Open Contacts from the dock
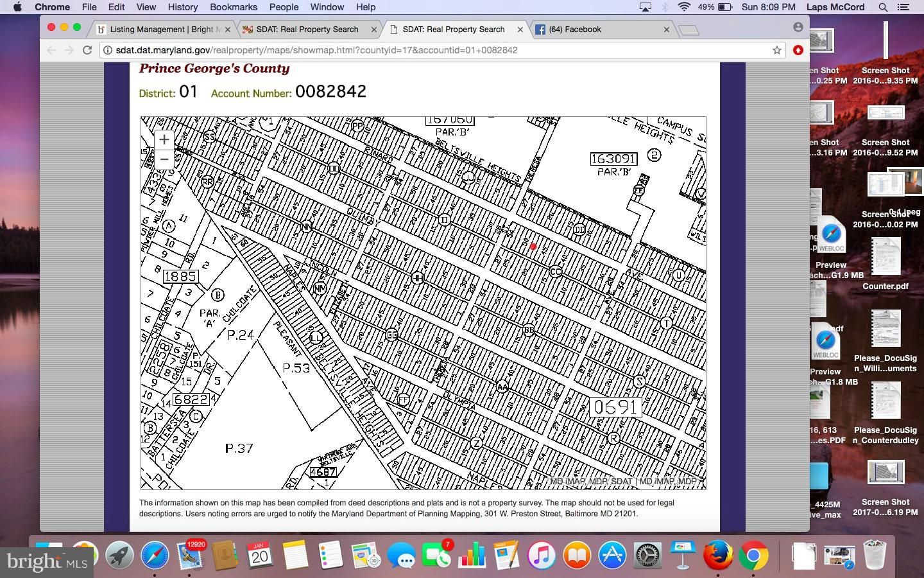 coord(225,555)
